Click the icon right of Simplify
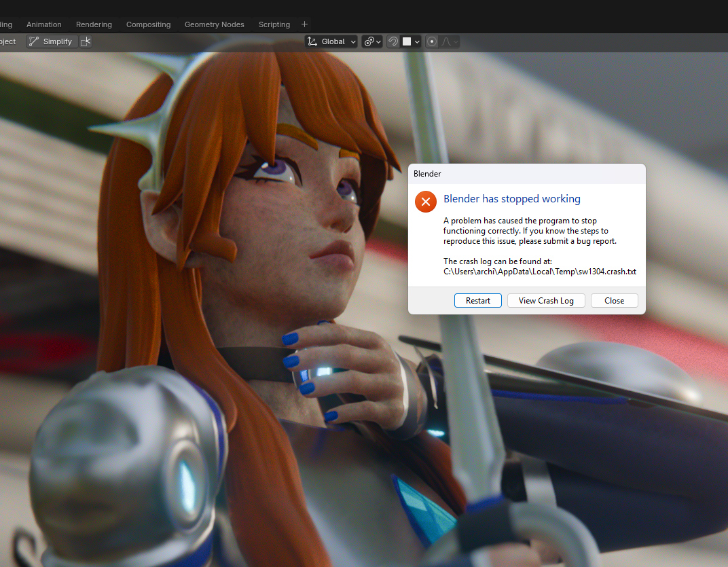 point(86,41)
